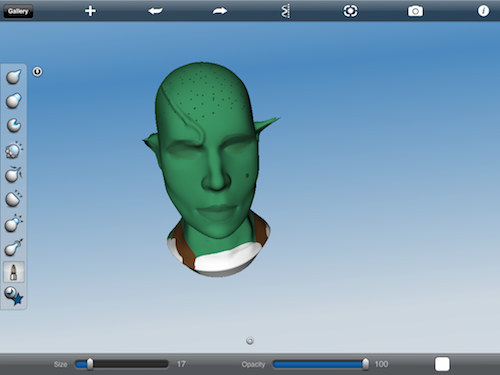This screenshot has width=500, height=375.
Task: Tap the plus icon to add a new sculpture
Action: 90,11
